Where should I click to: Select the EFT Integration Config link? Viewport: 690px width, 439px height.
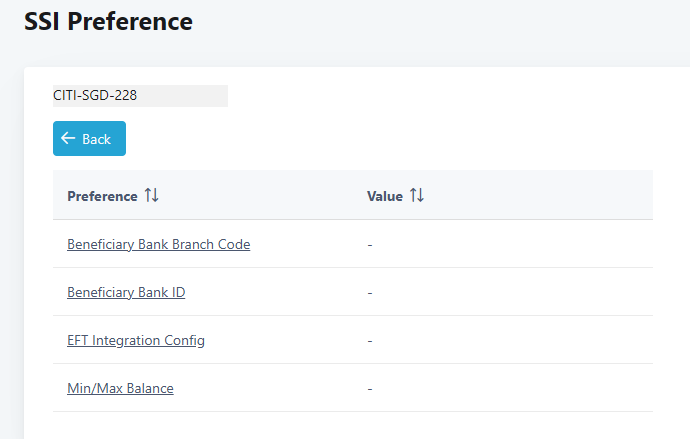click(136, 340)
